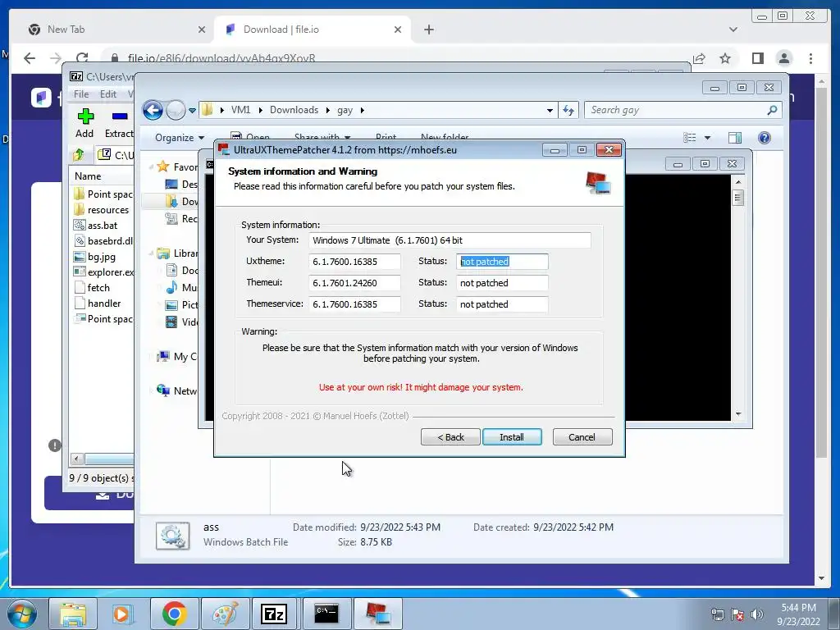Image resolution: width=840 pixels, height=630 pixels.
Task: Click the Chrome address bar URL
Action: tap(221, 58)
